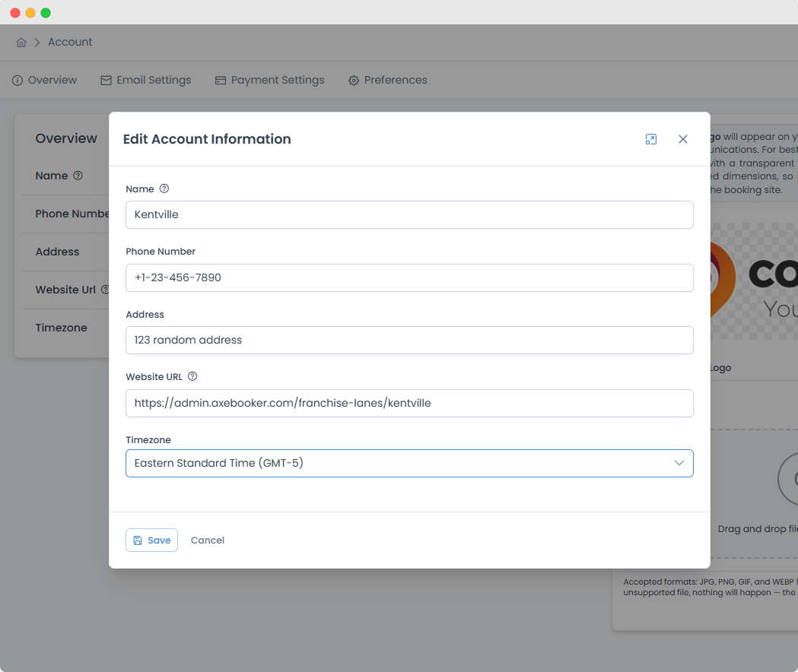Click the help icon beside Website URL
Screen dimensions: 798x672
click(x=192, y=376)
